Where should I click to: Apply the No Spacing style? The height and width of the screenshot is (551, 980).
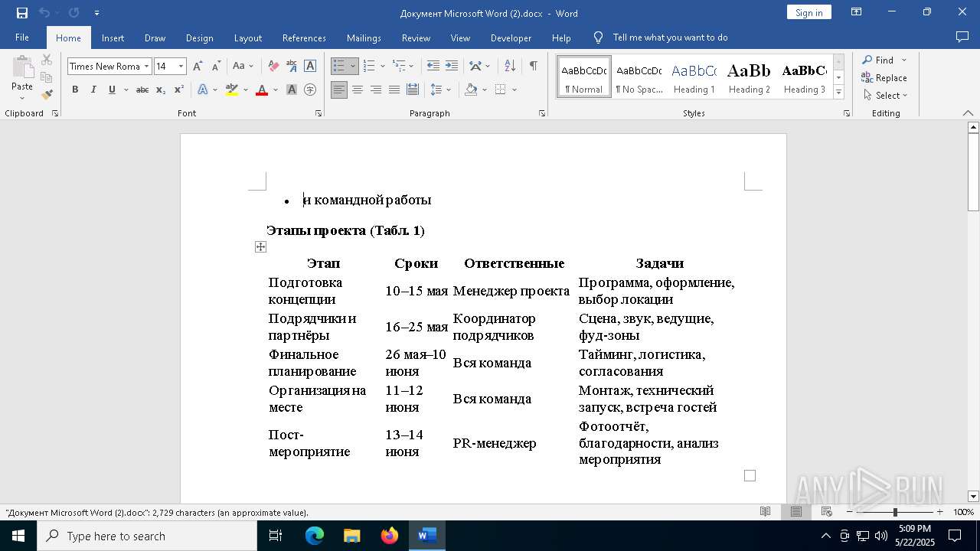(639, 77)
